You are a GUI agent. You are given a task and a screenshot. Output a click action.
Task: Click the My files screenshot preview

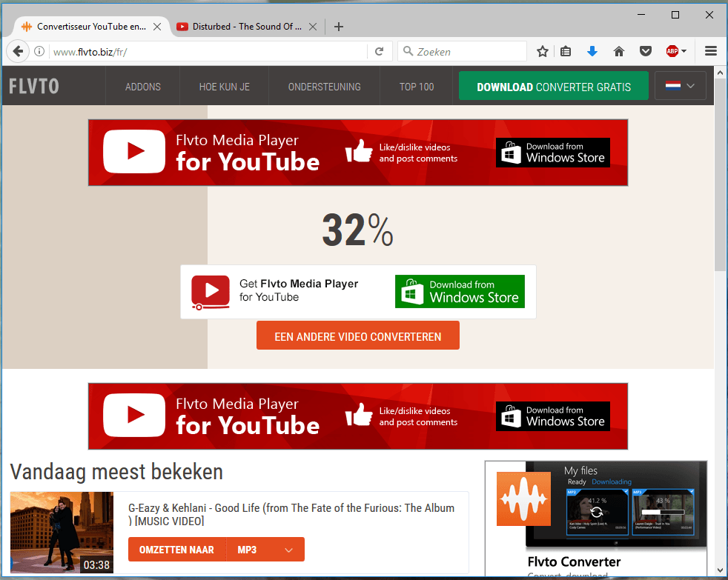tap(617, 504)
